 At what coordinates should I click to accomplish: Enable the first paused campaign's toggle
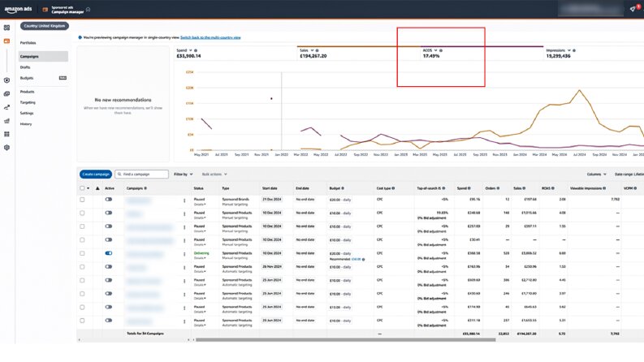click(x=109, y=199)
